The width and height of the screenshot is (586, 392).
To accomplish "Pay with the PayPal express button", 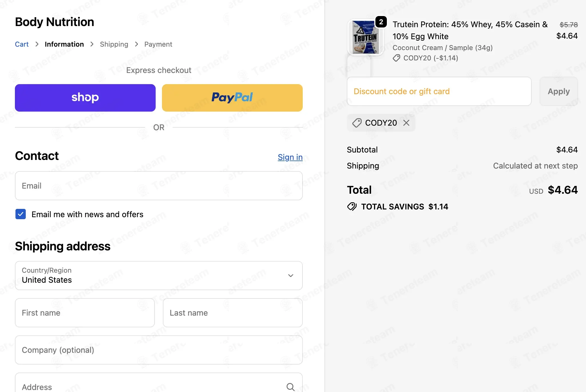I will [x=232, y=98].
